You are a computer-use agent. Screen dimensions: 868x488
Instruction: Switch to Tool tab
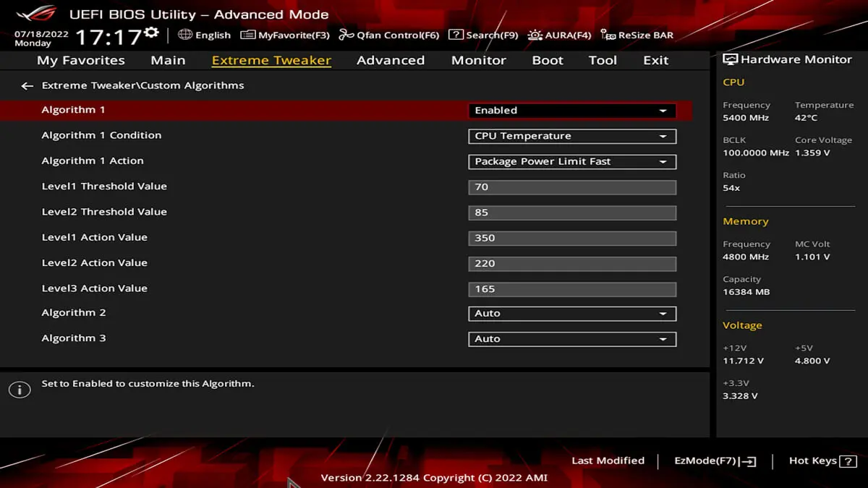[603, 61]
